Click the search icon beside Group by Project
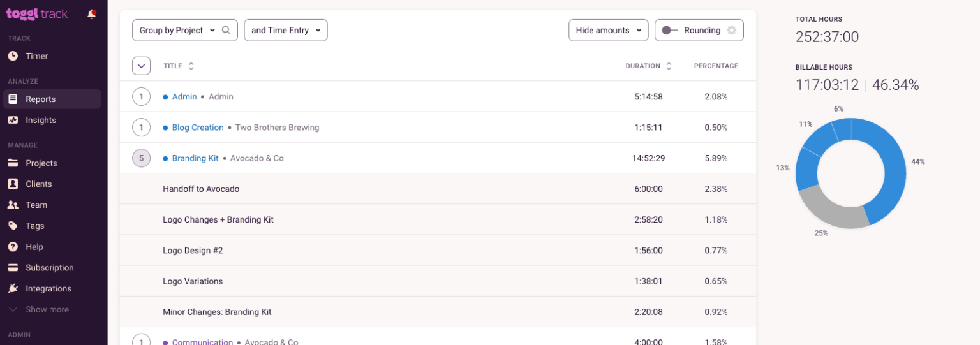Image resolution: width=980 pixels, height=345 pixels. pos(226,30)
